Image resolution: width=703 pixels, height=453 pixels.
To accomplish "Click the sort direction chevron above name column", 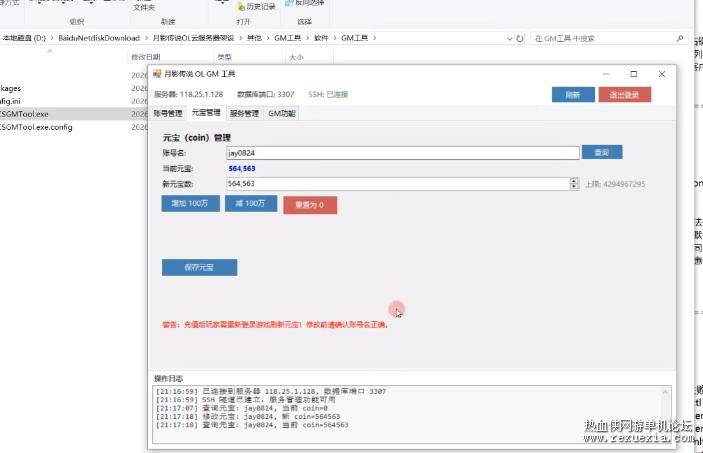I will tap(50, 51).
